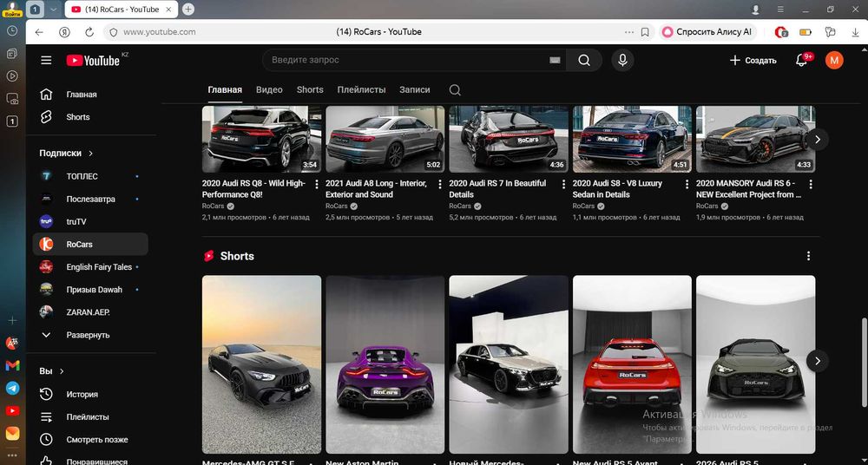
Task: Open the Вы section arrow
Action: pos(62,371)
